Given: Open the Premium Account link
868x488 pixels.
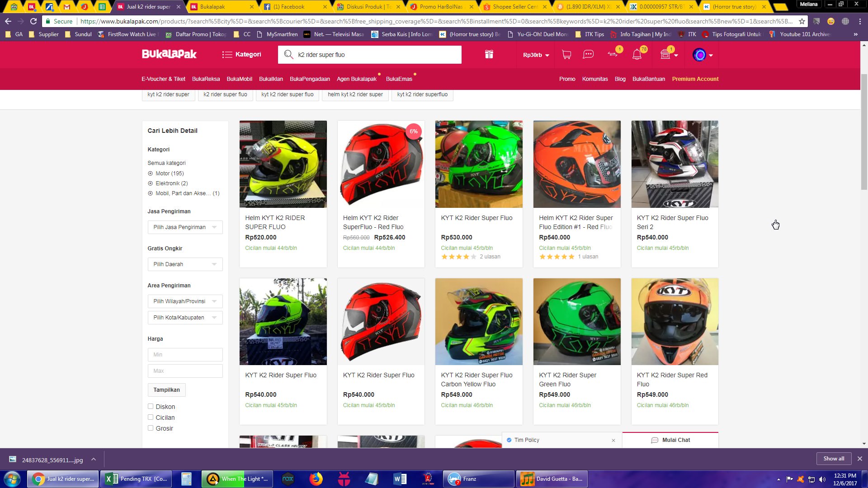Looking at the screenshot, I should pos(695,79).
